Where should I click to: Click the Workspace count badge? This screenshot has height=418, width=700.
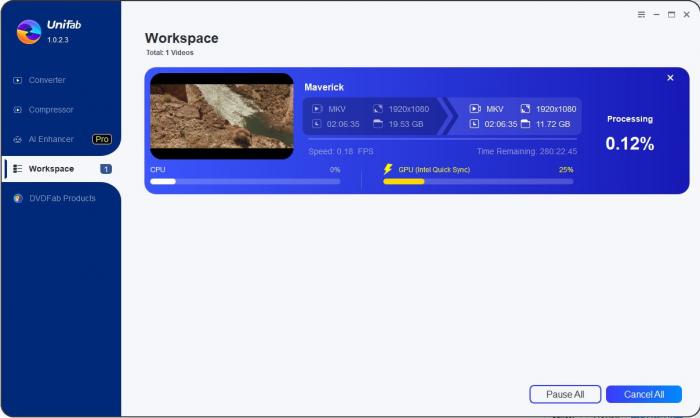point(105,169)
